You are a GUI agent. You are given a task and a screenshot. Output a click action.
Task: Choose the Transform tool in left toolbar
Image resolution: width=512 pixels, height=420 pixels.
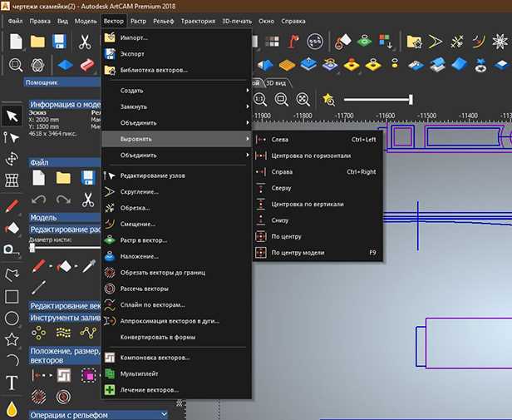12,159
